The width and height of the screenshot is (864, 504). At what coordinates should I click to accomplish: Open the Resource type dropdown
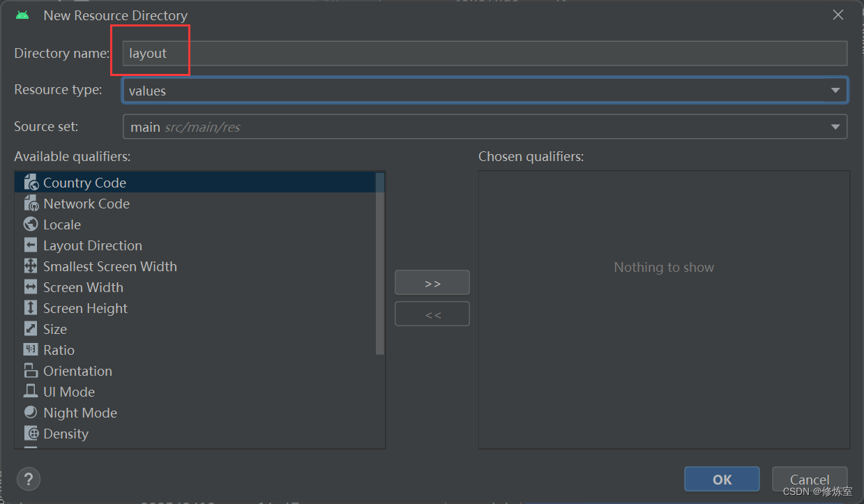[x=485, y=90]
